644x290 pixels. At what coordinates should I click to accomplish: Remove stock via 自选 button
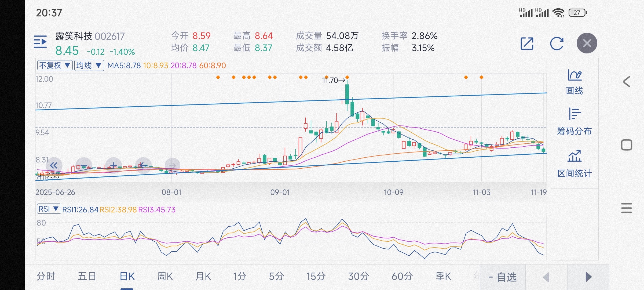pyautogui.click(x=503, y=277)
